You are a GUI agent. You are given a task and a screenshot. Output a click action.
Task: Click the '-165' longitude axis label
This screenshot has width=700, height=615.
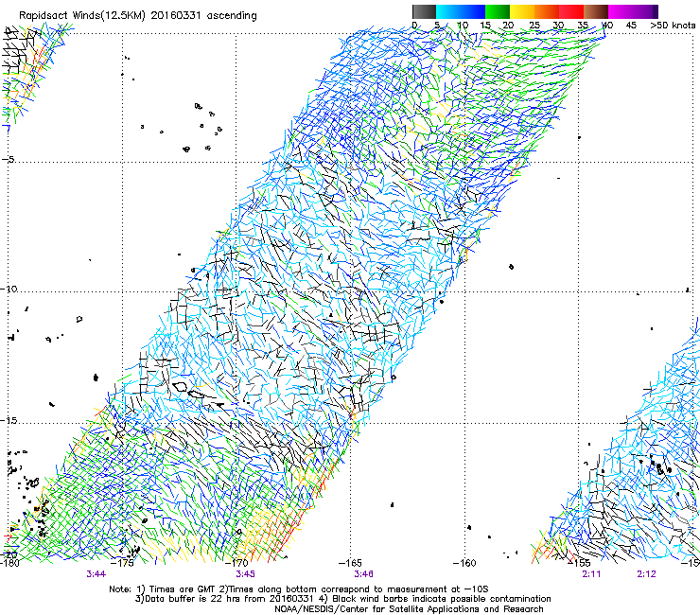(351, 563)
